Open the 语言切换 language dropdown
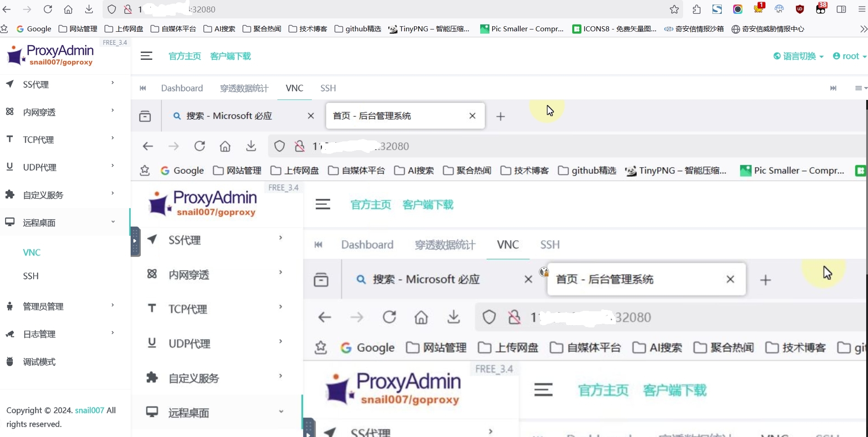Screen dimensions: 868x437 pyautogui.click(x=798, y=56)
